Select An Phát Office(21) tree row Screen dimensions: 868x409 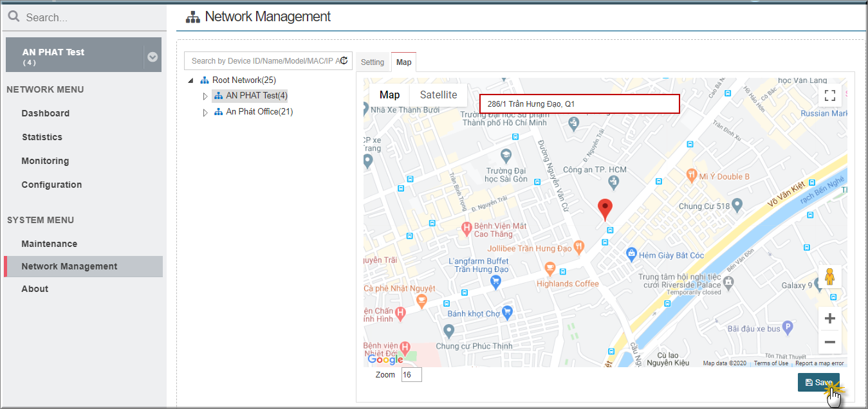(x=259, y=112)
